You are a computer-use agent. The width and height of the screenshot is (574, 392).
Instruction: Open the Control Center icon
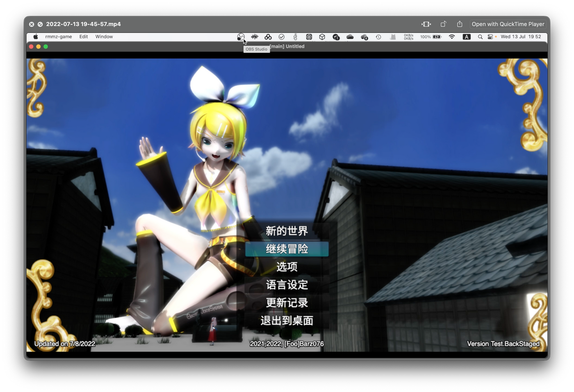point(490,37)
